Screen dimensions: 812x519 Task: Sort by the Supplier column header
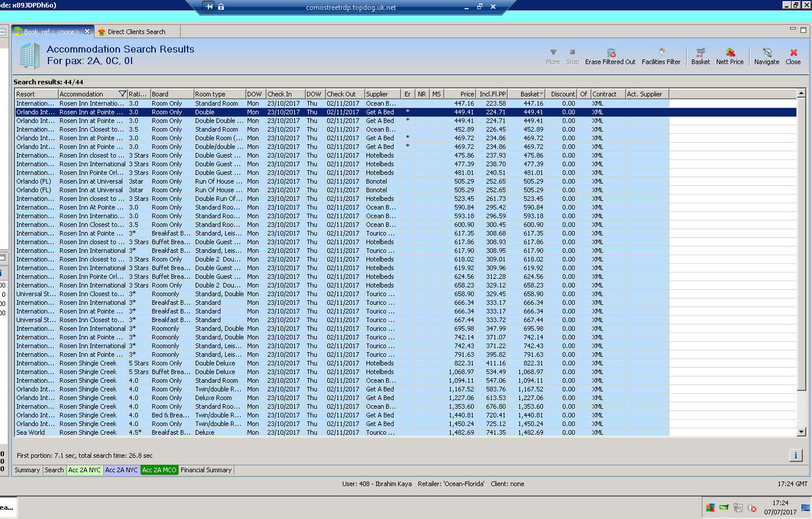click(383, 94)
